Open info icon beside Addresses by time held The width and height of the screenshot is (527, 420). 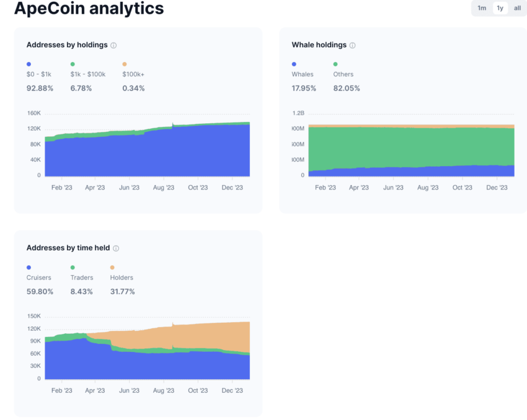116,248
